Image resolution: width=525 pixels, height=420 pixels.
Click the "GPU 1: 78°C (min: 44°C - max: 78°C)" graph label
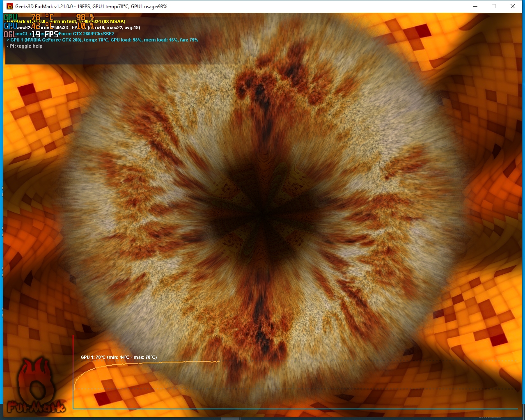(x=119, y=357)
